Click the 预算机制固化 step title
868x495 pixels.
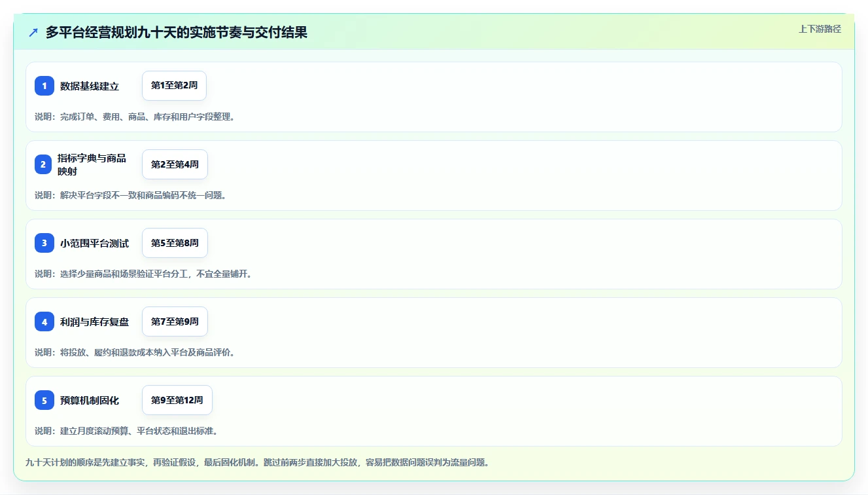[x=90, y=400]
